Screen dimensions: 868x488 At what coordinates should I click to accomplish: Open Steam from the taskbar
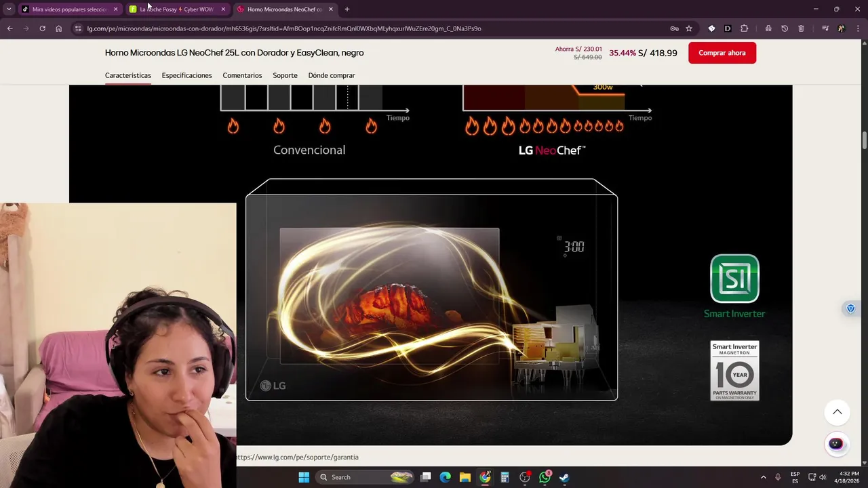[x=564, y=477]
